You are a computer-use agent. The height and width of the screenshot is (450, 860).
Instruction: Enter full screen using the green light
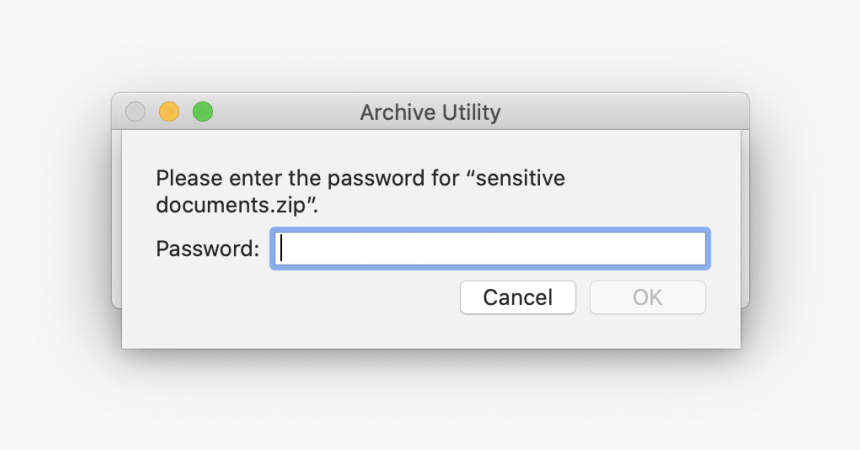(x=203, y=112)
